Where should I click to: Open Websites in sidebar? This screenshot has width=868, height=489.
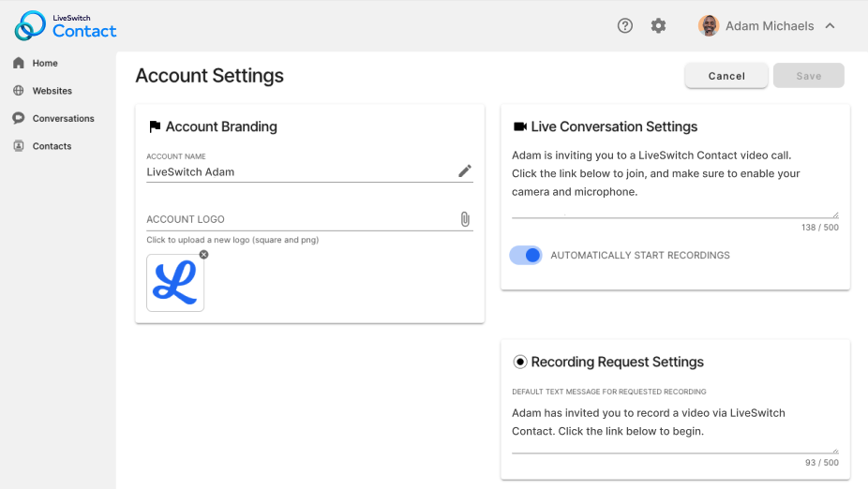tap(52, 91)
